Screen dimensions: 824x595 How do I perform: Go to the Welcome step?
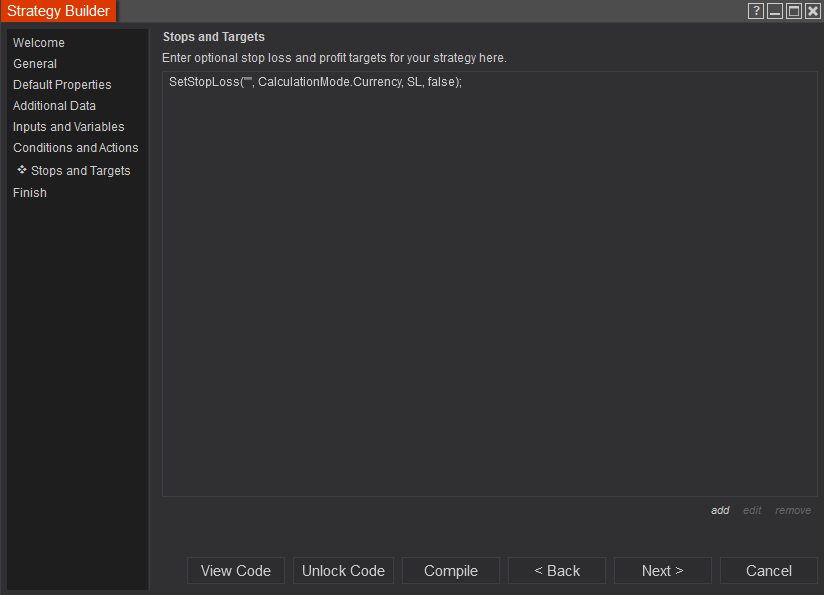pos(39,43)
